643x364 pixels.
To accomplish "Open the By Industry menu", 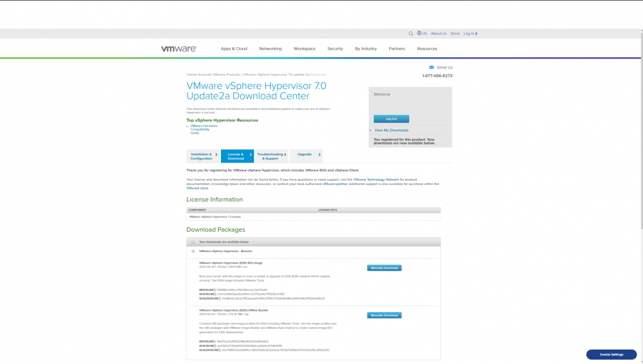I will tap(366, 49).
